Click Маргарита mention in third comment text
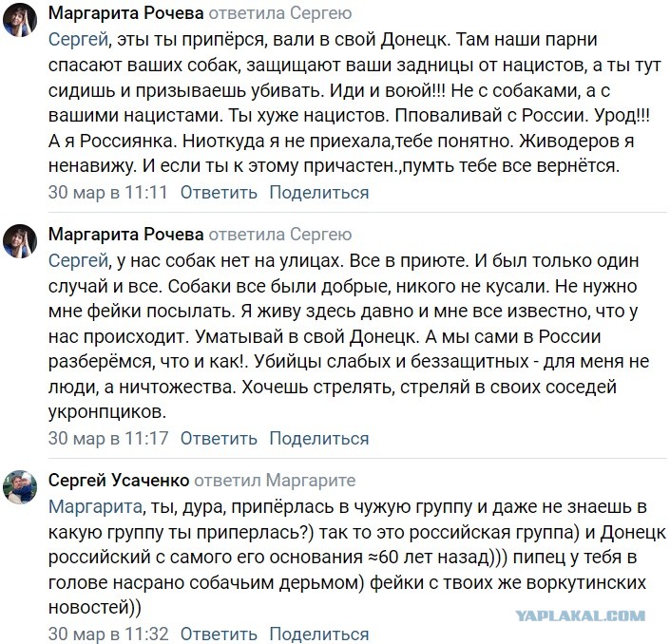The width and height of the screenshot is (670, 644). (x=95, y=506)
